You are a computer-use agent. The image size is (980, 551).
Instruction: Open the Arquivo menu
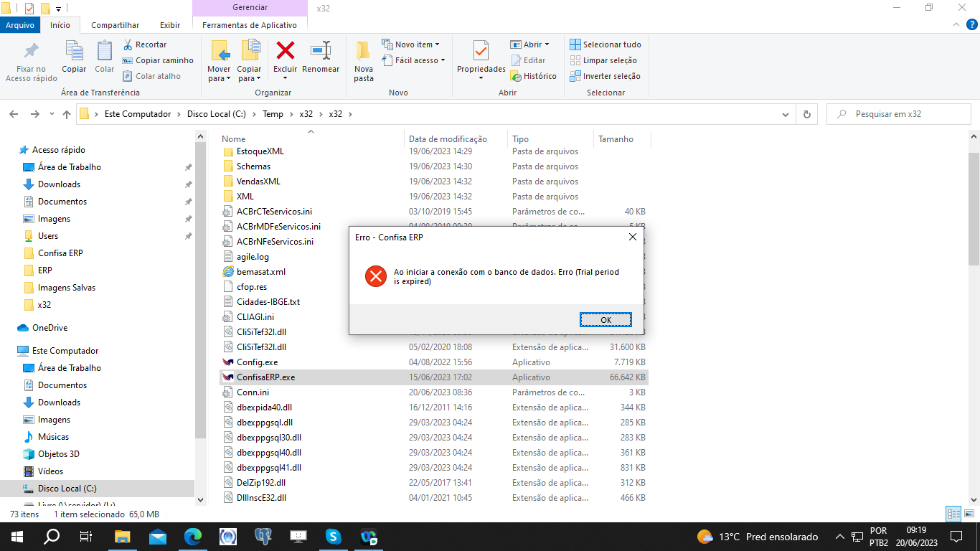20,25
